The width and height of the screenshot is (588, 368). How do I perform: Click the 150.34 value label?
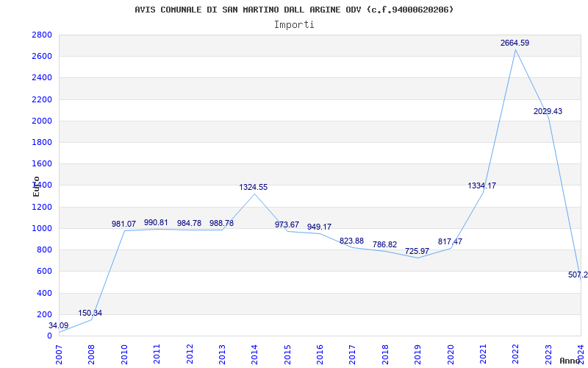click(90, 313)
